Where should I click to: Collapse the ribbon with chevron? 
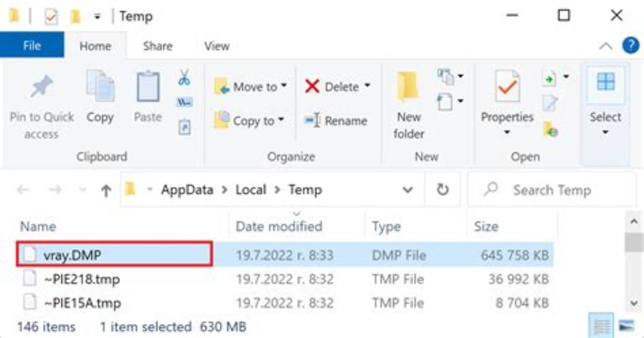click(x=606, y=46)
